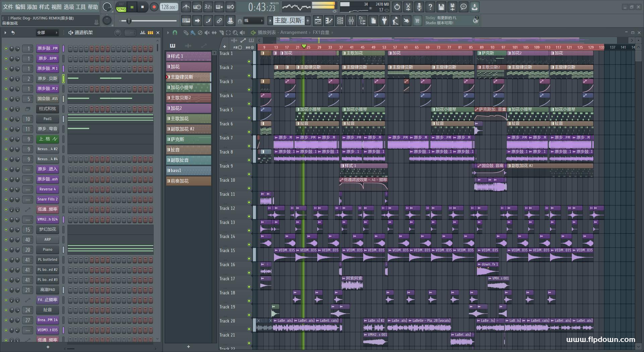This screenshot has width=644, height=352.
Task: Click FL Studio update news notice
Action: 451,20
